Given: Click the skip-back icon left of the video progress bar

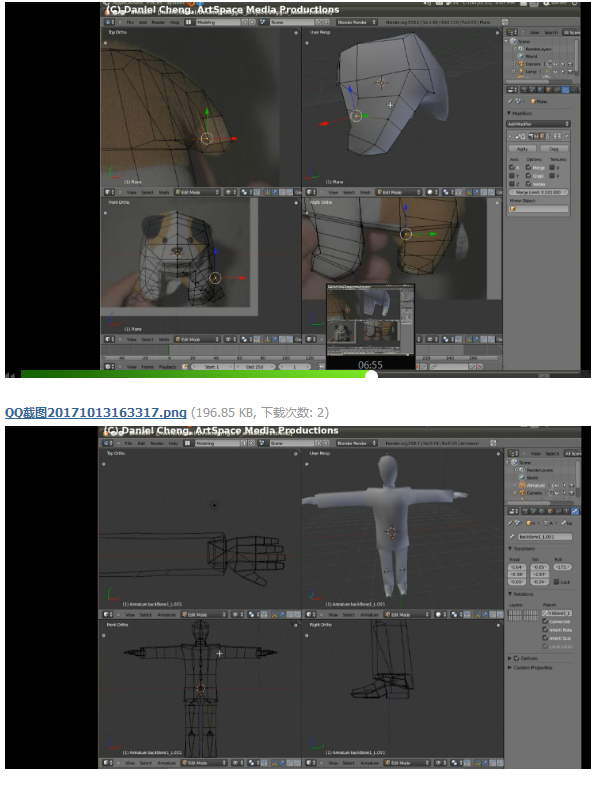Looking at the screenshot, I should pyautogui.click(x=10, y=375).
